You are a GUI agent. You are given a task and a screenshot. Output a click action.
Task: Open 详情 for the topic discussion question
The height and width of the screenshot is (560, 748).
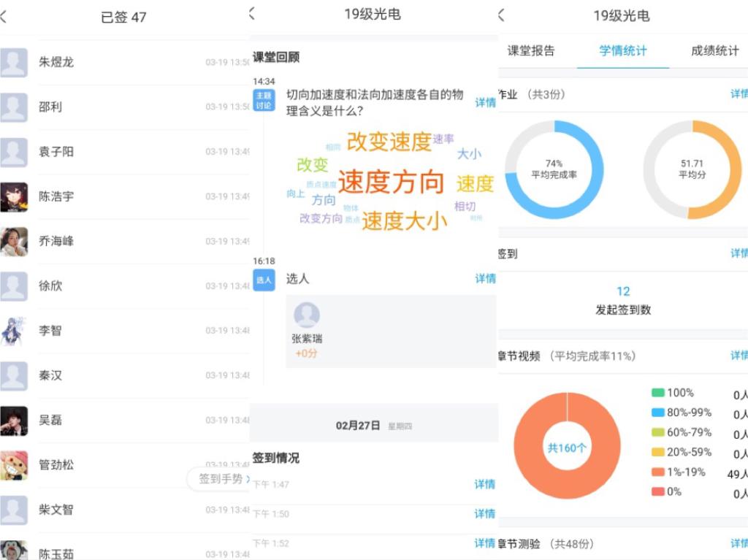(485, 102)
